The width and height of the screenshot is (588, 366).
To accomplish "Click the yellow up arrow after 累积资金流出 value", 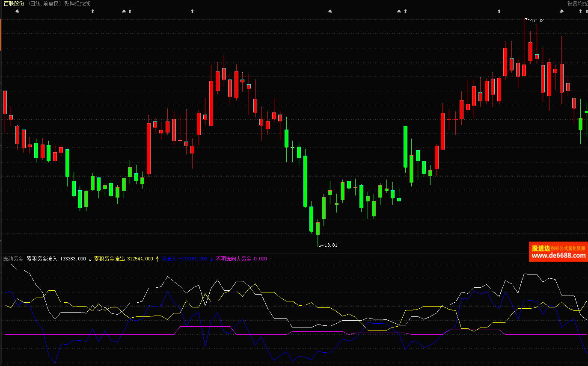I will pos(157,259).
